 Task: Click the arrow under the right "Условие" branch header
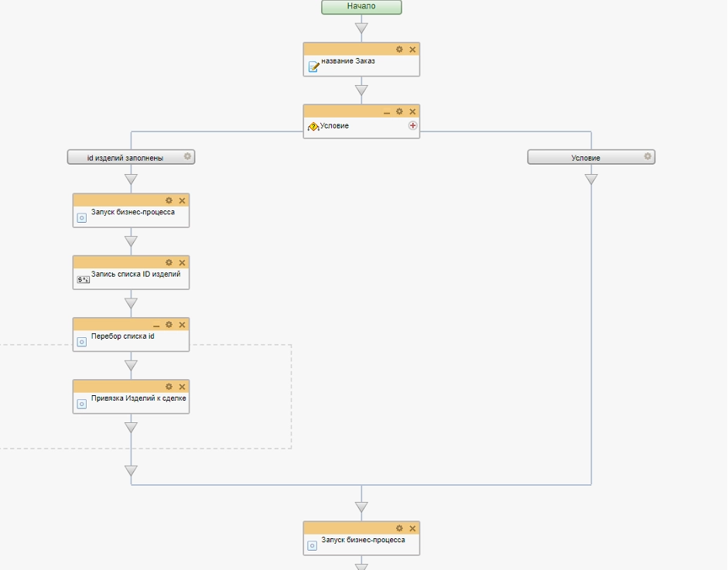pos(591,179)
